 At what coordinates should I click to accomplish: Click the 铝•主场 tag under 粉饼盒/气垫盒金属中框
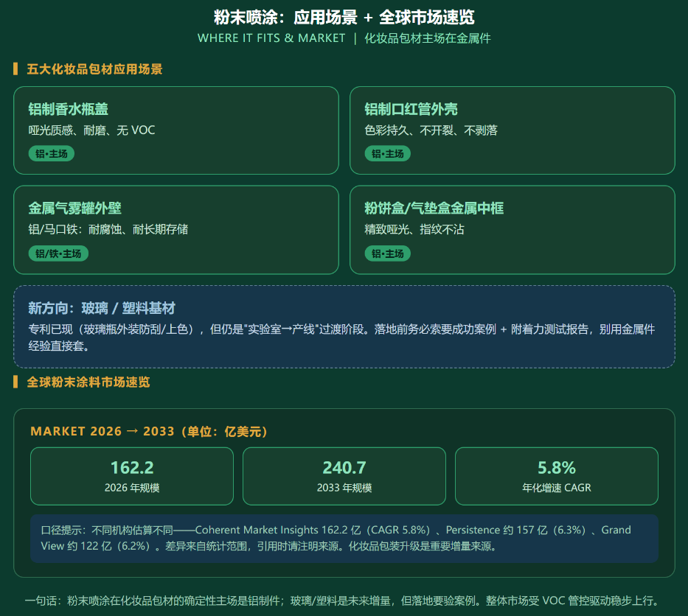(387, 254)
